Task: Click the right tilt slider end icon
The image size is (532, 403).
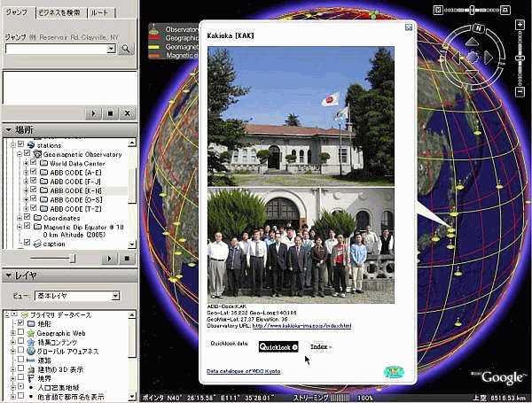Action: (505, 10)
